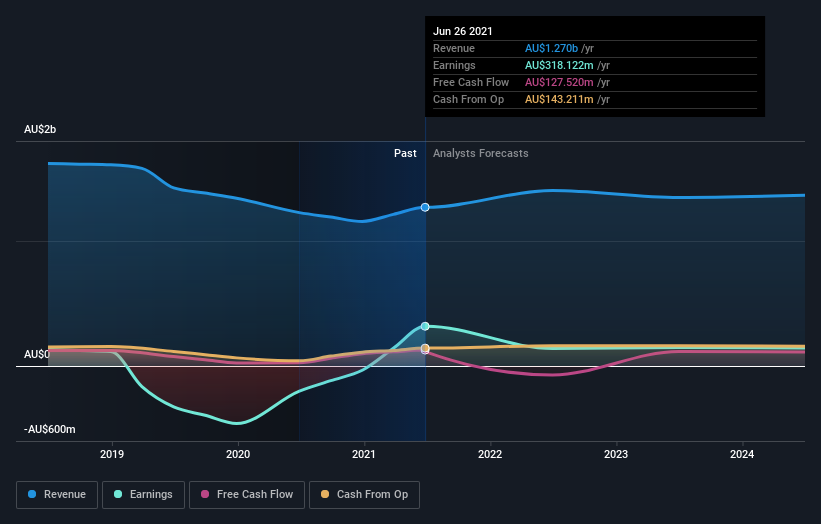Toggle the Revenue legend series
Viewport: 821px width, 524px height.
pyautogui.click(x=57, y=495)
